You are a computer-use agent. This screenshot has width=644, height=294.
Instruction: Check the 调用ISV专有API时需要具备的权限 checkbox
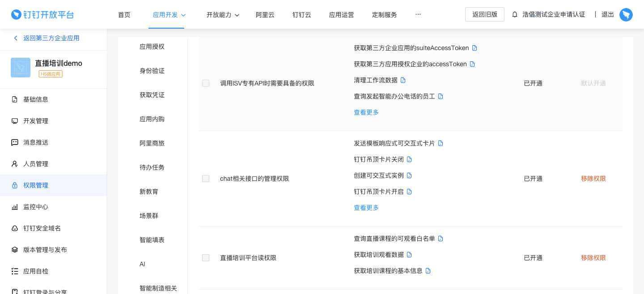pyautogui.click(x=206, y=83)
